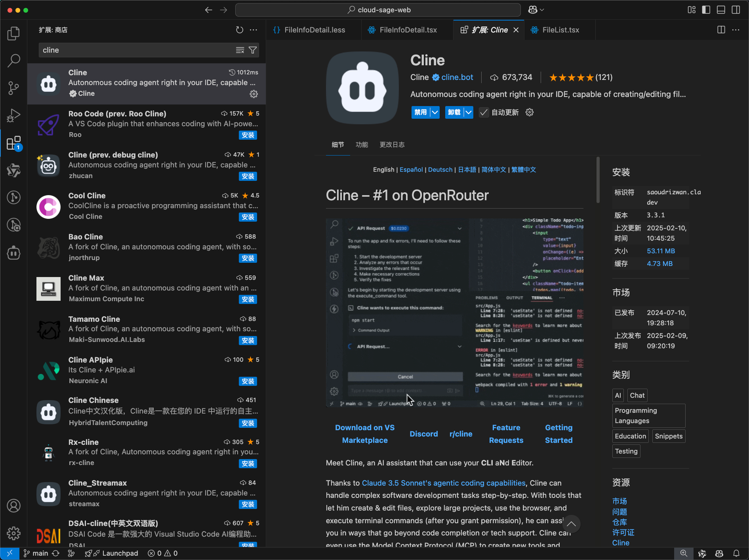Image resolution: width=749 pixels, height=560 pixels.
Task: Open the extensions filter funnel
Action: tap(253, 50)
